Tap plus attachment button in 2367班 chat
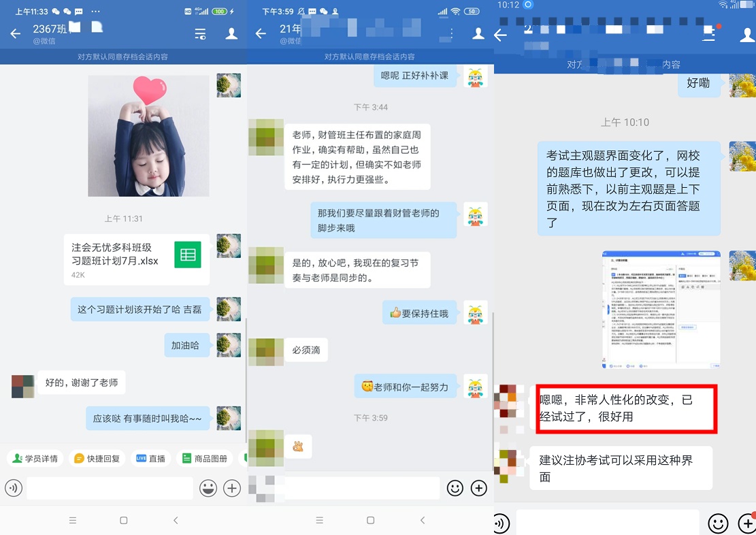 (232, 488)
